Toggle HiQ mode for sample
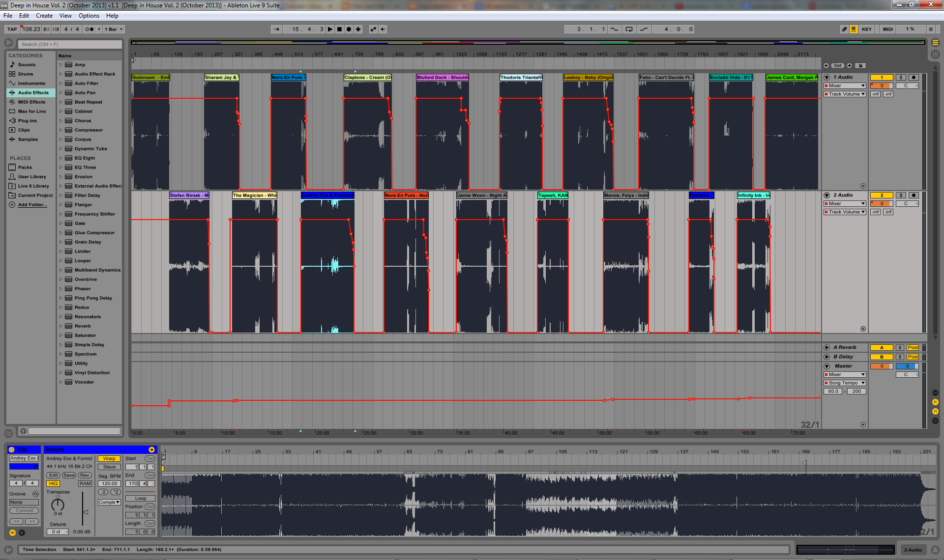 (54, 484)
